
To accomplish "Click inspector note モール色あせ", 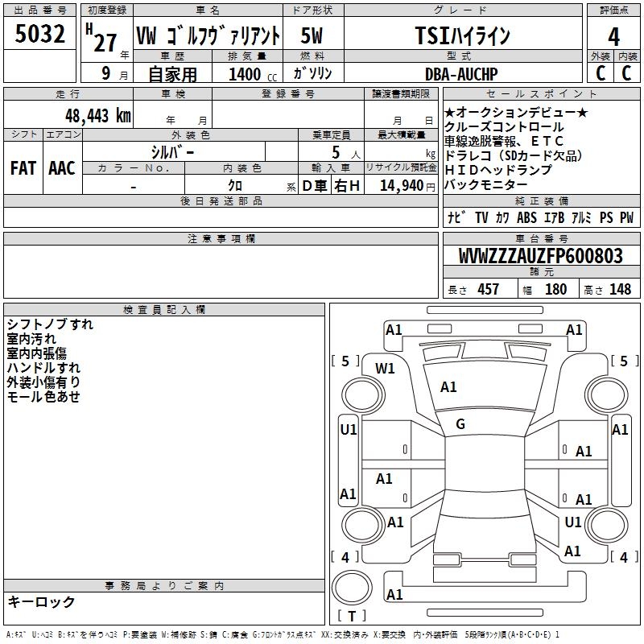I will click(x=43, y=396).
